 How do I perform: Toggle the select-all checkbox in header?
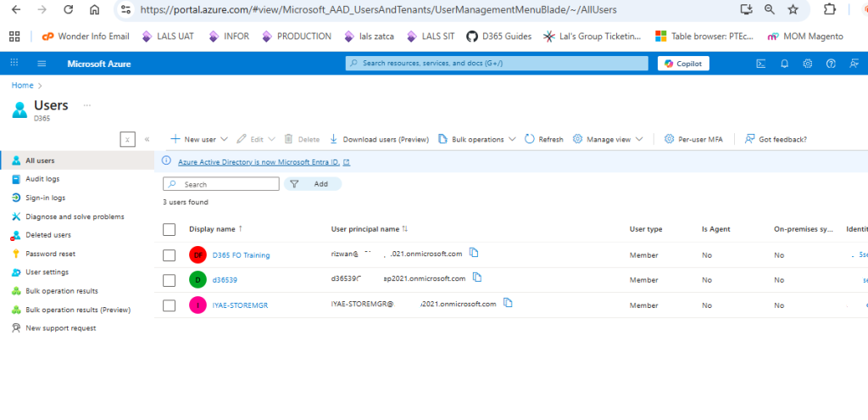tap(169, 229)
